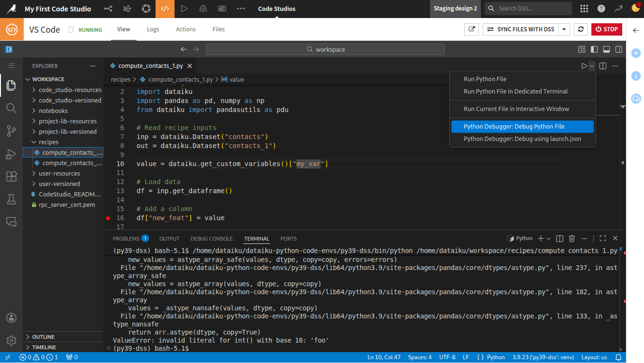Open the SYNC FILES WITH DSS dropdown arrow

tap(564, 29)
